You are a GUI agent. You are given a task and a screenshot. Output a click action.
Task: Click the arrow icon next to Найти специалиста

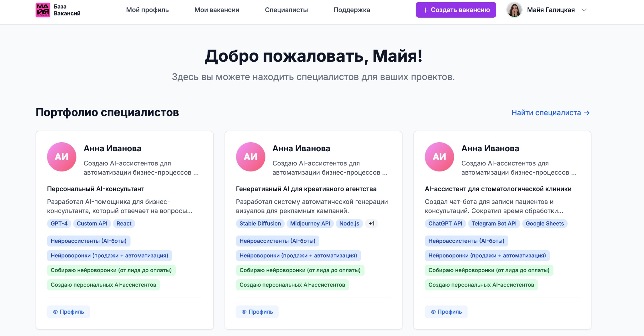click(587, 113)
